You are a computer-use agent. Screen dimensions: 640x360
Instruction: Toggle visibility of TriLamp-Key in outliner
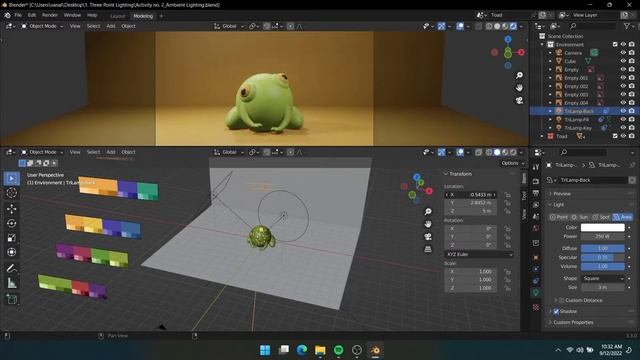(623, 128)
